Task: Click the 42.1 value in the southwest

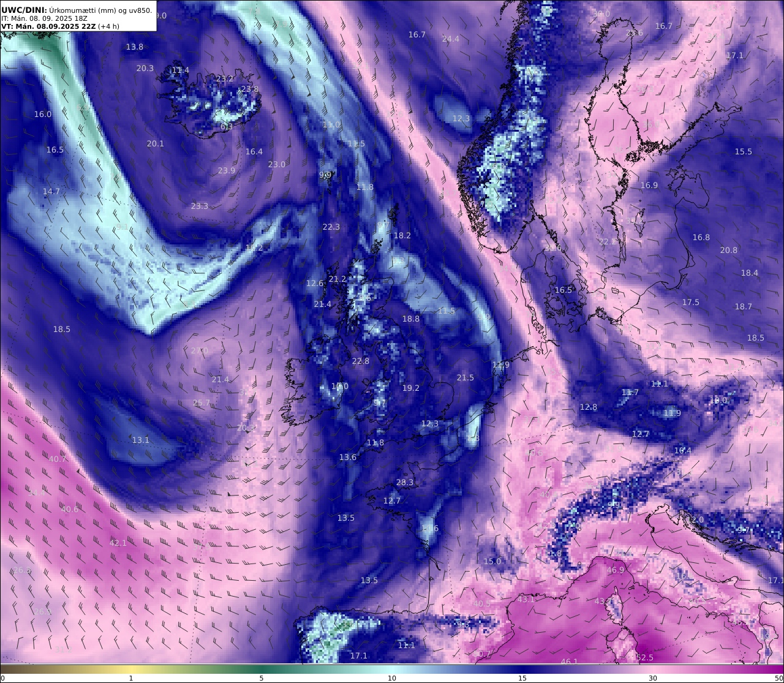Action: (x=118, y=543)
